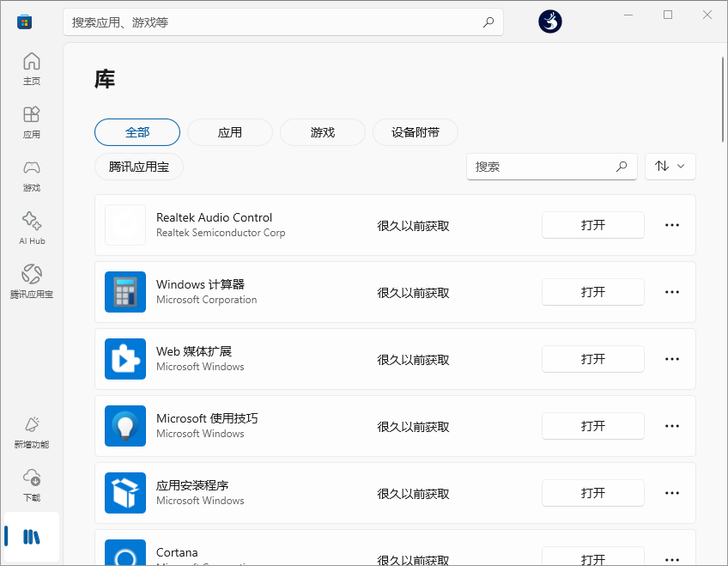Select the 腾讯应用宝 filter tab
The height and width of the screenshot is (566, 728).
click(x=138, y=167)
